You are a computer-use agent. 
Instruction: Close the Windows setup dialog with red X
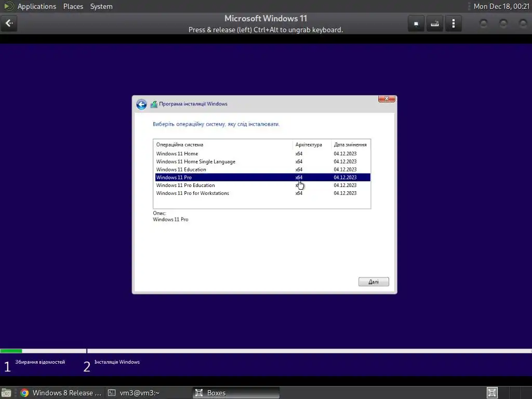coord(387,99)
